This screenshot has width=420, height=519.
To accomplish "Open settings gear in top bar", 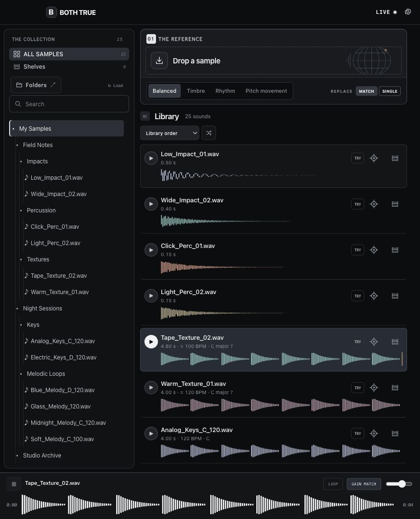I will pos(408,12).
